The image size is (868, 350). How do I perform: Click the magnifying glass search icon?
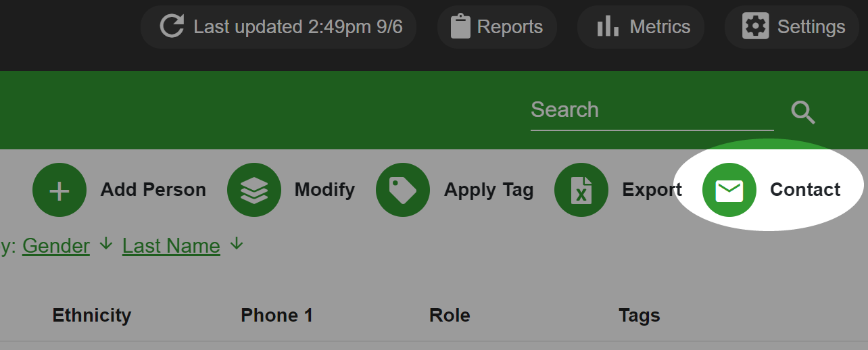pos(803,112)
